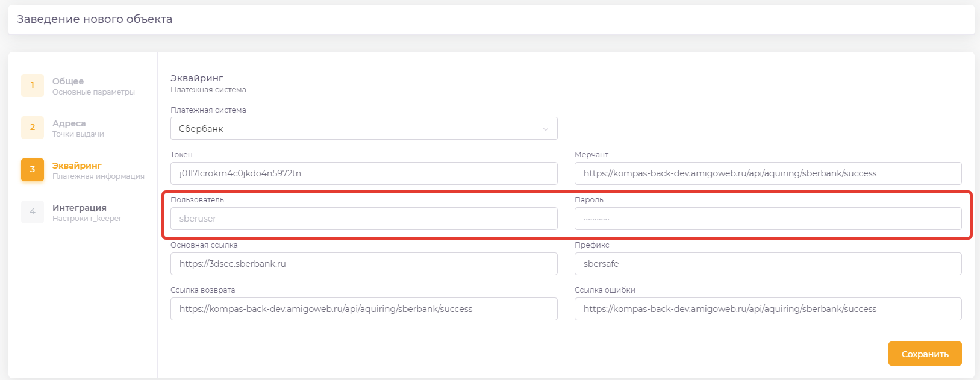Switch to the Адреса step title
Screen dimensions: 980x380
click(x=69, y=123)
